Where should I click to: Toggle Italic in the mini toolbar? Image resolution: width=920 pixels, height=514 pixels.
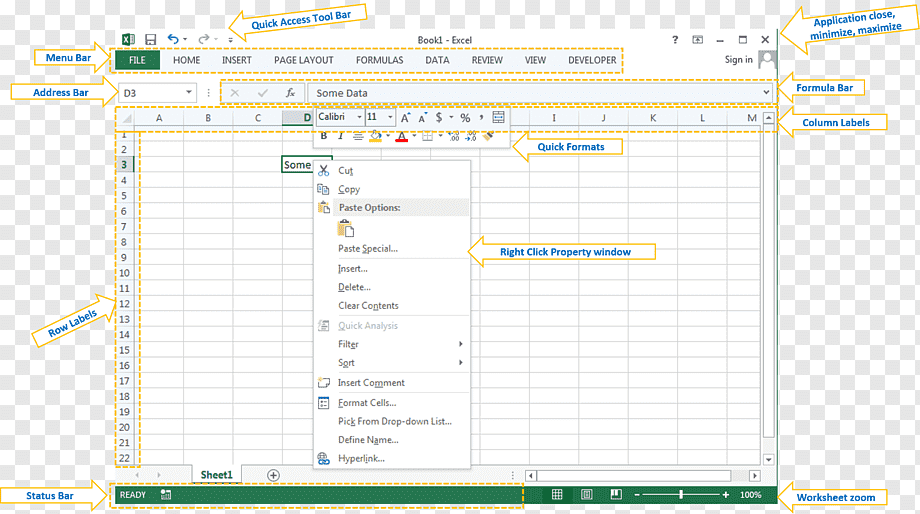(340, 136)
